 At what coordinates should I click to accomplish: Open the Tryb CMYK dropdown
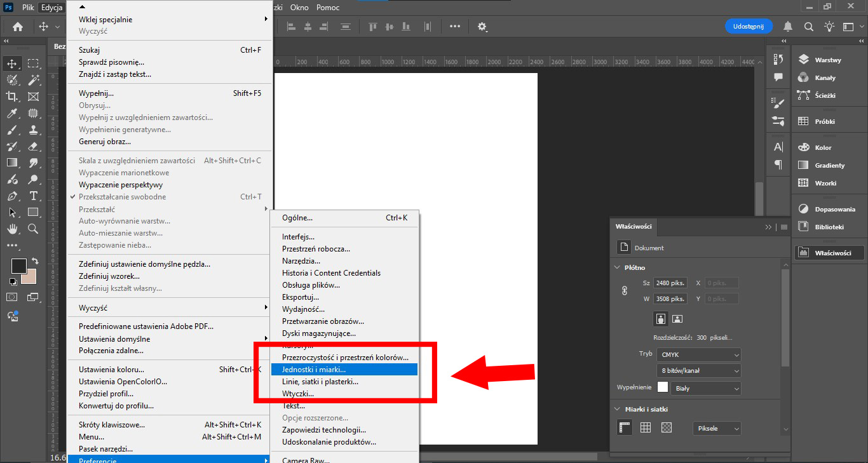699,354
